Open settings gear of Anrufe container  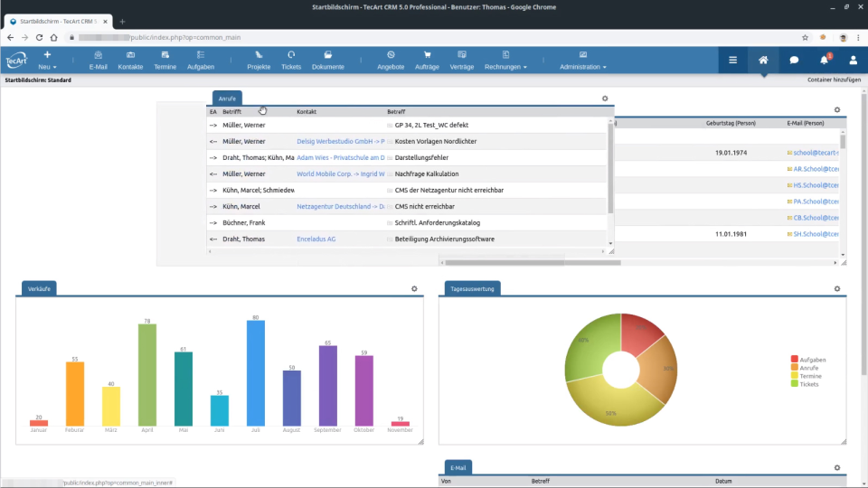point(605,99)
